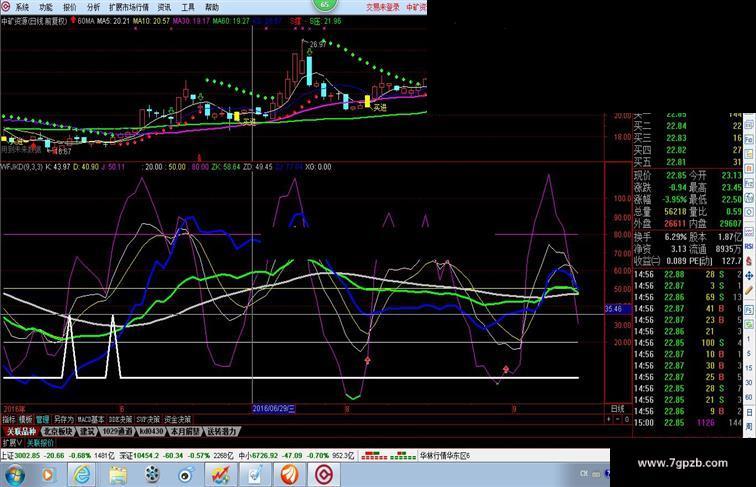The width and height of the screenshot is (756, 487).
Task: Open the Windows Start button
Action: [14, 475]
